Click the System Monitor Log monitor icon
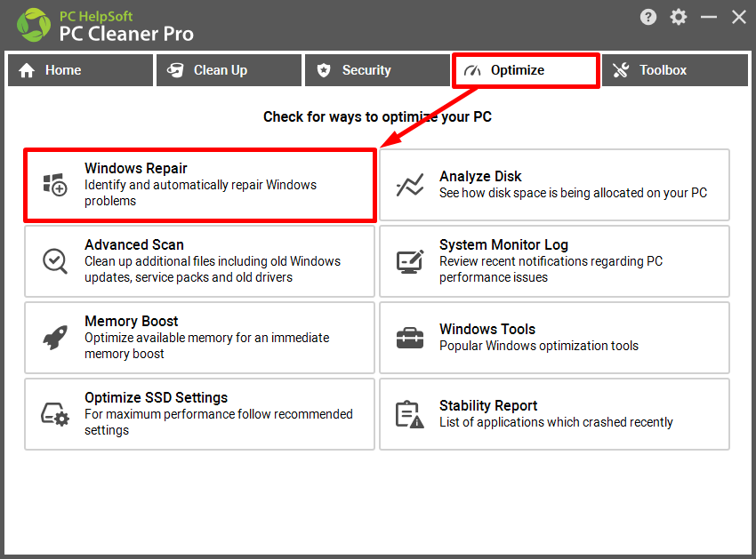The width and height of the screenshot is (756, 559). coord(410,261)
